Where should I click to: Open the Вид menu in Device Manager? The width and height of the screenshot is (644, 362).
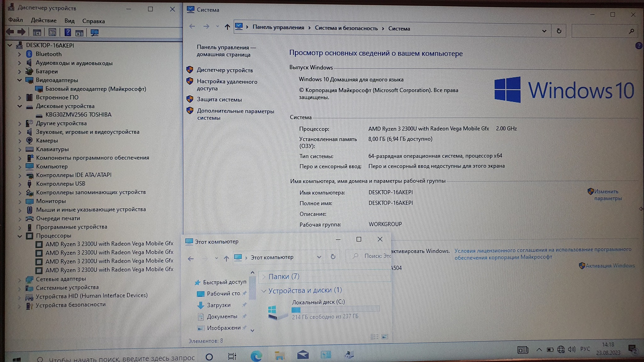coord(69,21)
